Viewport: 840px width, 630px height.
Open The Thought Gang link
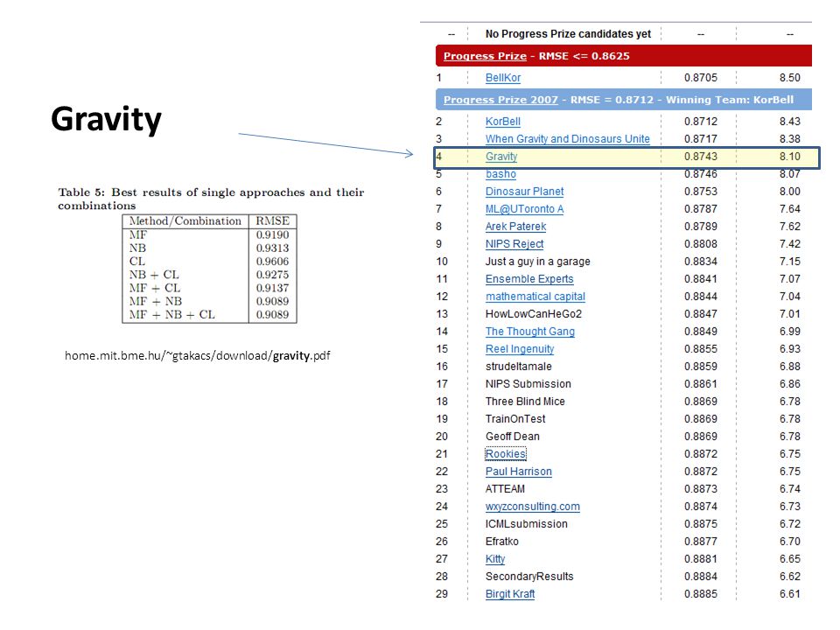coord(530,332)
